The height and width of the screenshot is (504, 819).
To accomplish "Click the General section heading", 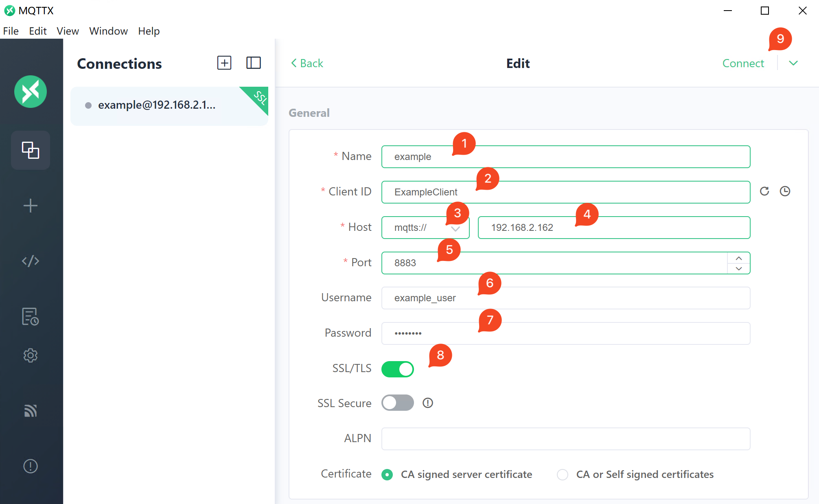I will click(x=309, y=113).
